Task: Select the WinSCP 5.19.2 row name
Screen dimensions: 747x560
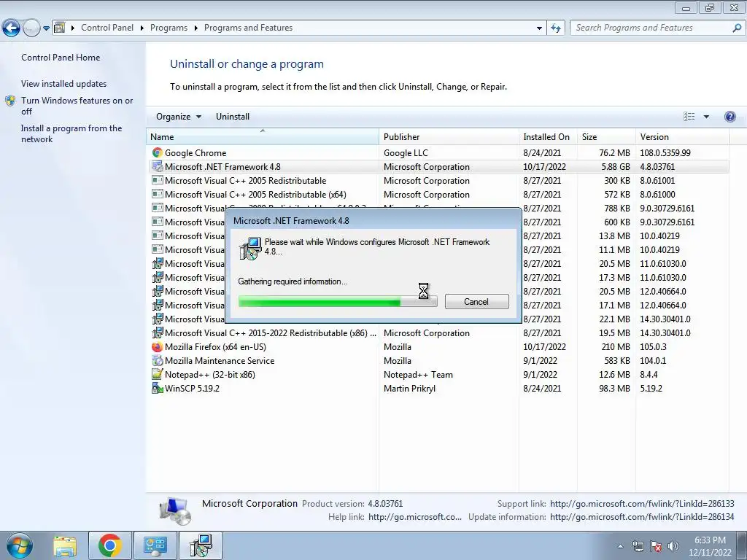Action: 192,388
